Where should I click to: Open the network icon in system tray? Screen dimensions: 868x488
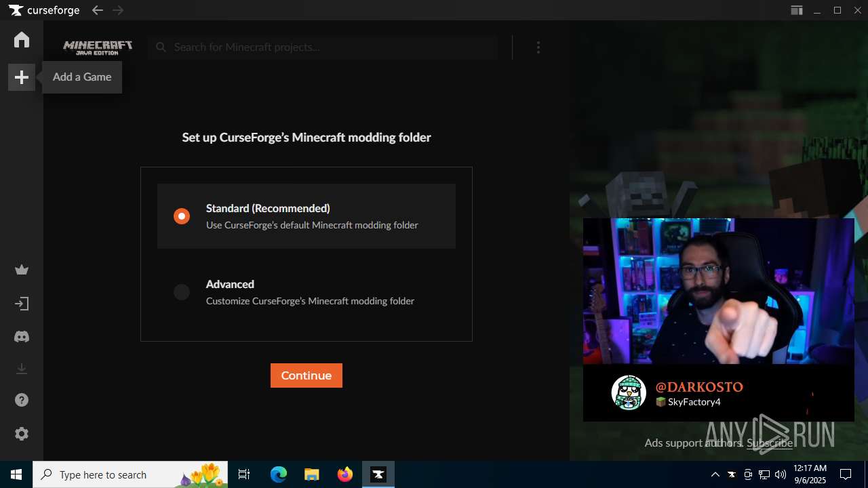764,474
